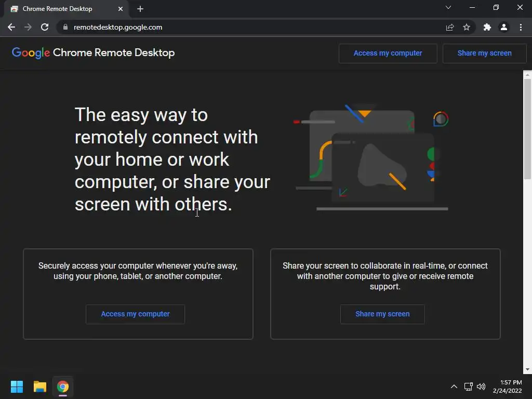Show hidden system tray icons
Viewport: 532px width, 399px height.
454,387
